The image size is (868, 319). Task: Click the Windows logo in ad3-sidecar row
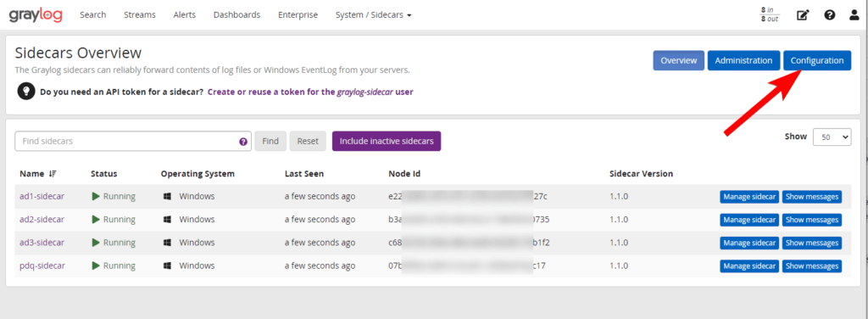167,243
